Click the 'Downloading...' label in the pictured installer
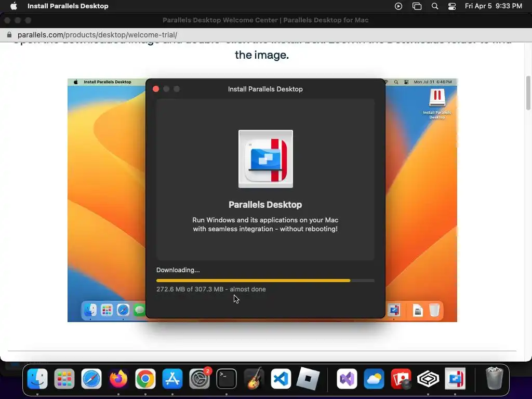Image resolution: width=532 pixels, height=399 pixels. 178,270
